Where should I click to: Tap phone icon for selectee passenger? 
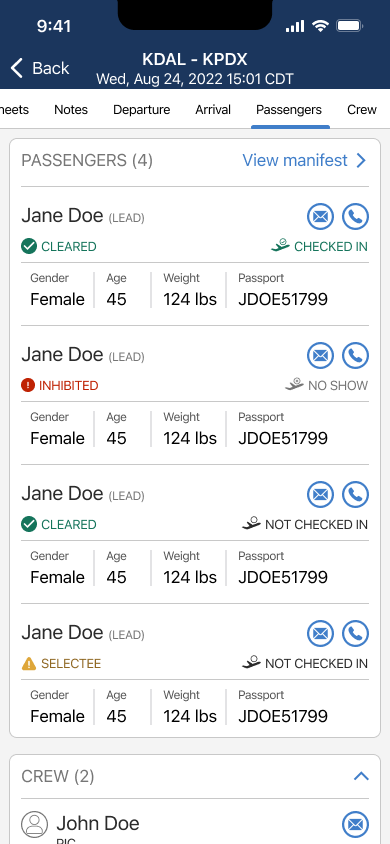[x=356, y=634]
